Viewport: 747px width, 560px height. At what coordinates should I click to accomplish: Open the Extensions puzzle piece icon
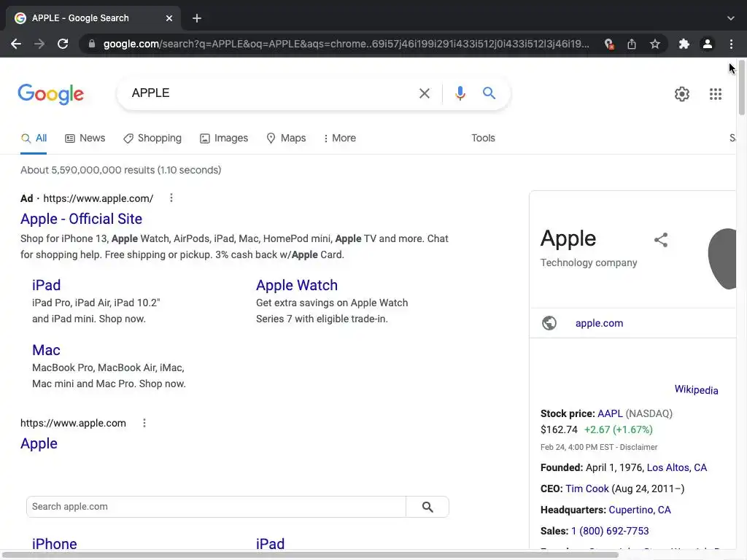684,44
